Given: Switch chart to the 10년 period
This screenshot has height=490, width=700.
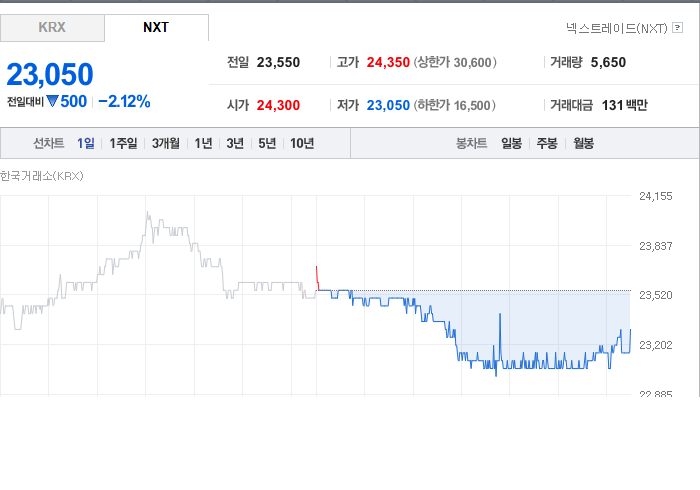Looking at the screenshot, I should pos(302,143).
